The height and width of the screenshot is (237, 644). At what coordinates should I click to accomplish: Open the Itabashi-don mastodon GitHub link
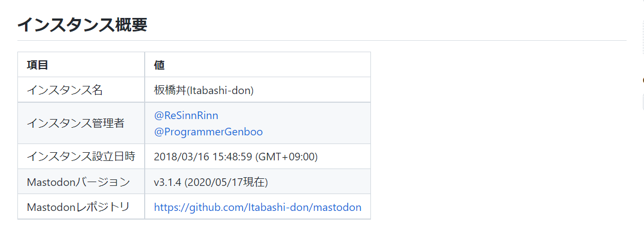click(x=258, y=207)
